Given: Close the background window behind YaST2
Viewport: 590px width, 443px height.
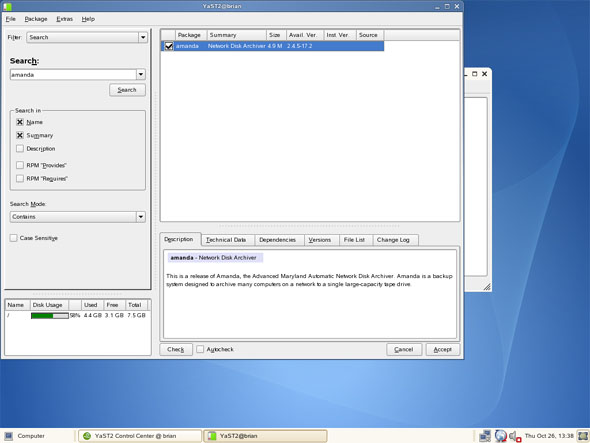Looking at the screenshot, I should pos(485,74).
